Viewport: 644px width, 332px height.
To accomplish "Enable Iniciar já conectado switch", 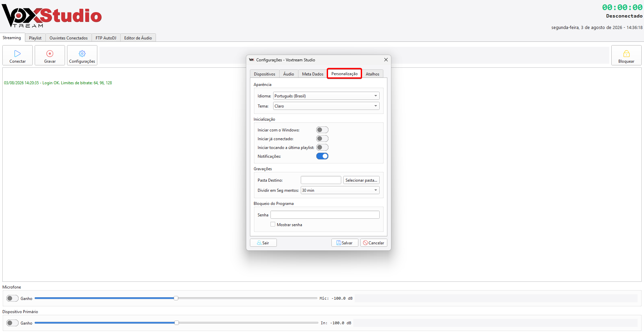I will [322, 139].
